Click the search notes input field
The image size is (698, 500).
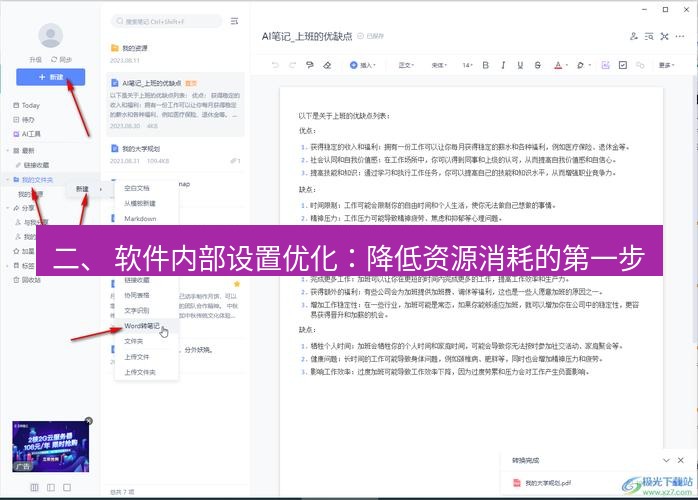(x=166, y=21)
